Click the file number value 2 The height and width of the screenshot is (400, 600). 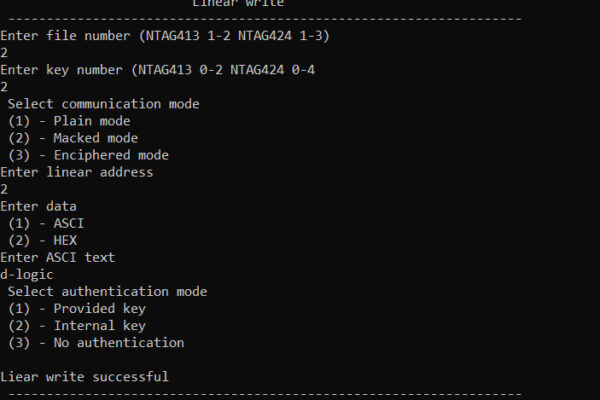4,53
